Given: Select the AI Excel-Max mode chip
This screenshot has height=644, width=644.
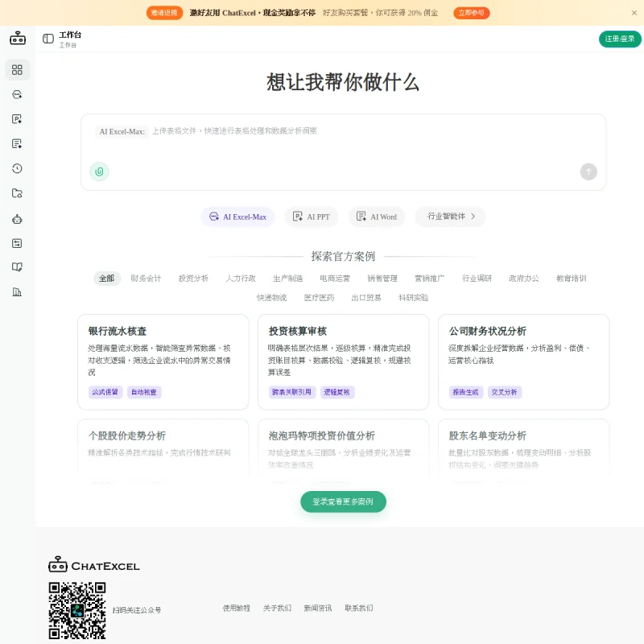Looking at the screenshot, I should pos(237,217).
